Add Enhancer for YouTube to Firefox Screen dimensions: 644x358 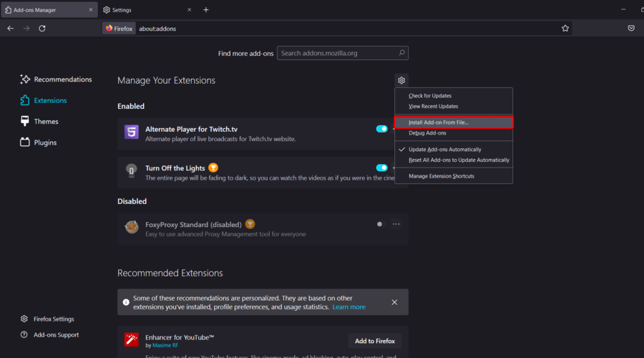pyautogui.click(x=374, y=341)
